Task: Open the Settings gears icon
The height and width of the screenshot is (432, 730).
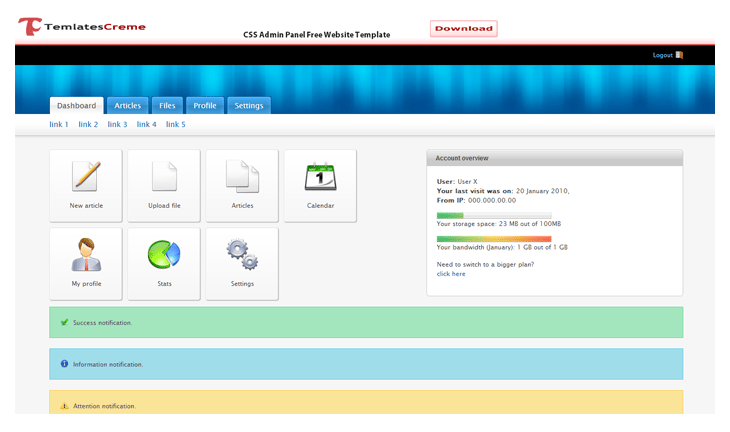Action: pos(242,254)
